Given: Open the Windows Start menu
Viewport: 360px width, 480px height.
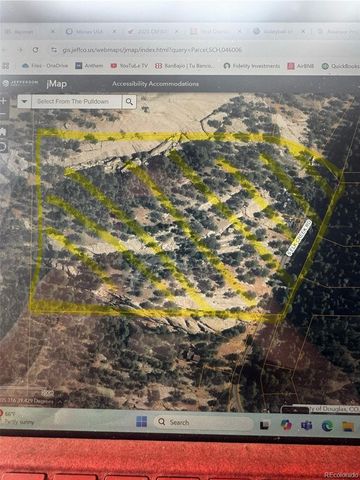Looking at the screenshot, I should [142, 422].
